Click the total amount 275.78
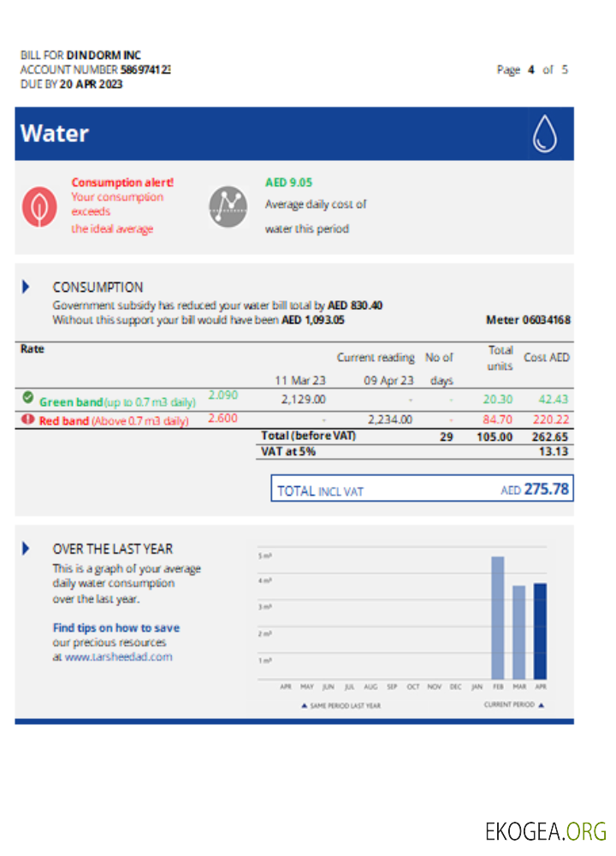This screenshot has height=856, width=616. [x=546, y=489]
